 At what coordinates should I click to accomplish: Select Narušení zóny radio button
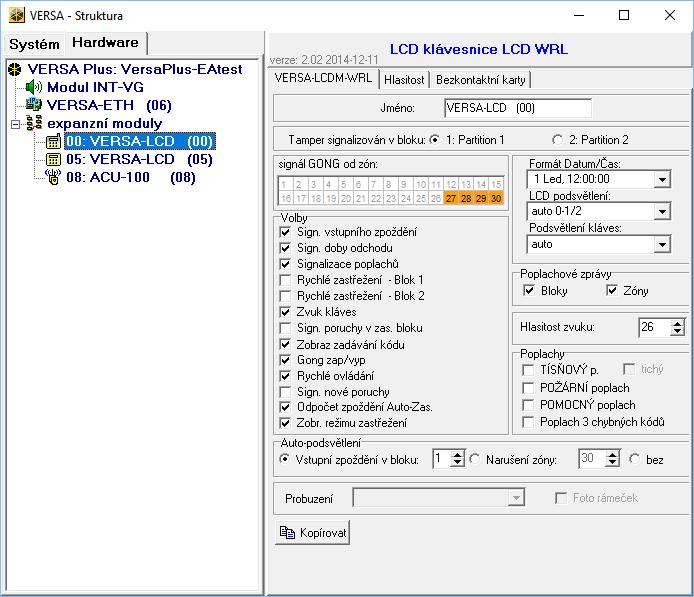pyautogui.click(x=475, y=459)
